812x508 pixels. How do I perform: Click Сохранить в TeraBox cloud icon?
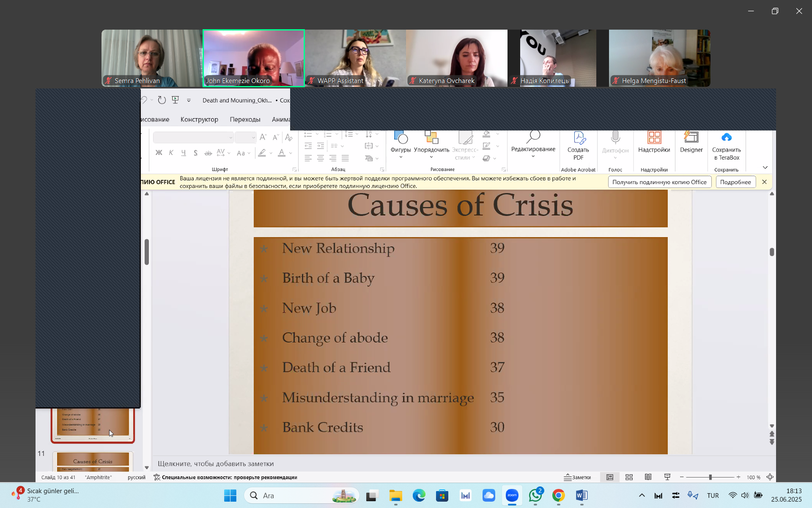(x=726, y=145)
